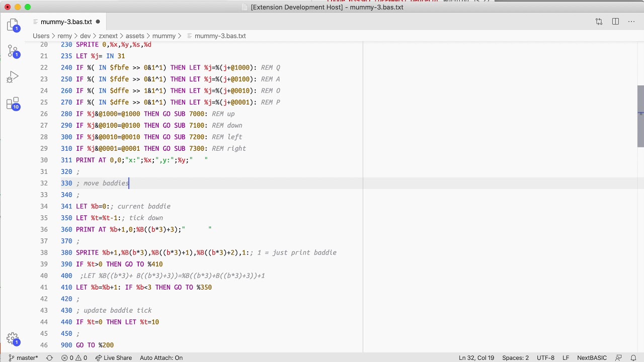Click the remy breadcrumb
This screenshot has width=644, height=362.
point(64,36)
